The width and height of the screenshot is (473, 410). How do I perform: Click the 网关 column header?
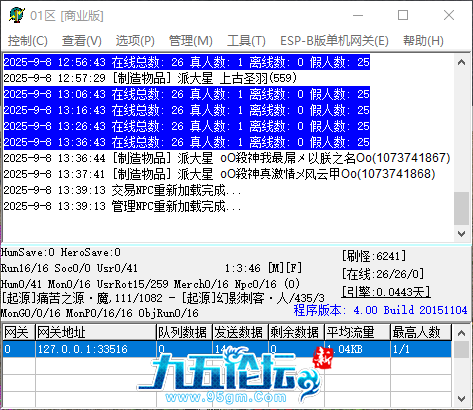tap(19, 332)
